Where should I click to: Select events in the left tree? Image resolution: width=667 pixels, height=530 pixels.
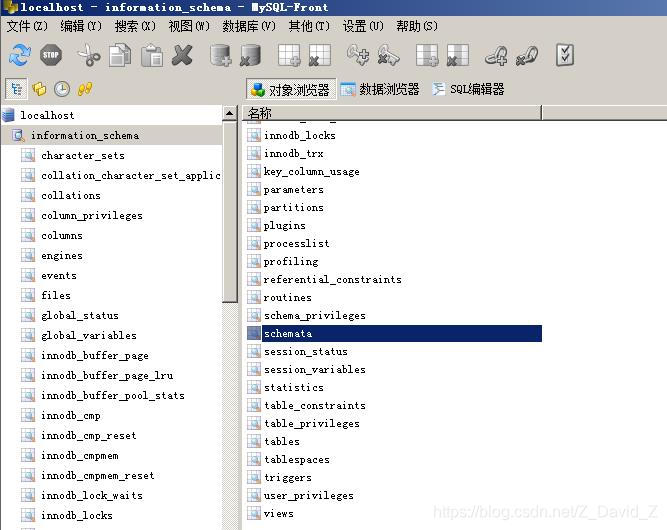[59, 275]
